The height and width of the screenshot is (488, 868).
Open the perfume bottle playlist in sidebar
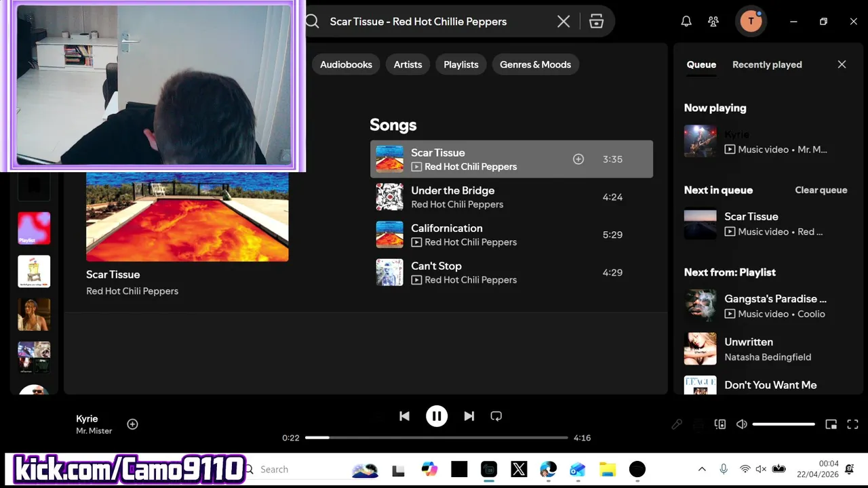[x=34, y=271]
